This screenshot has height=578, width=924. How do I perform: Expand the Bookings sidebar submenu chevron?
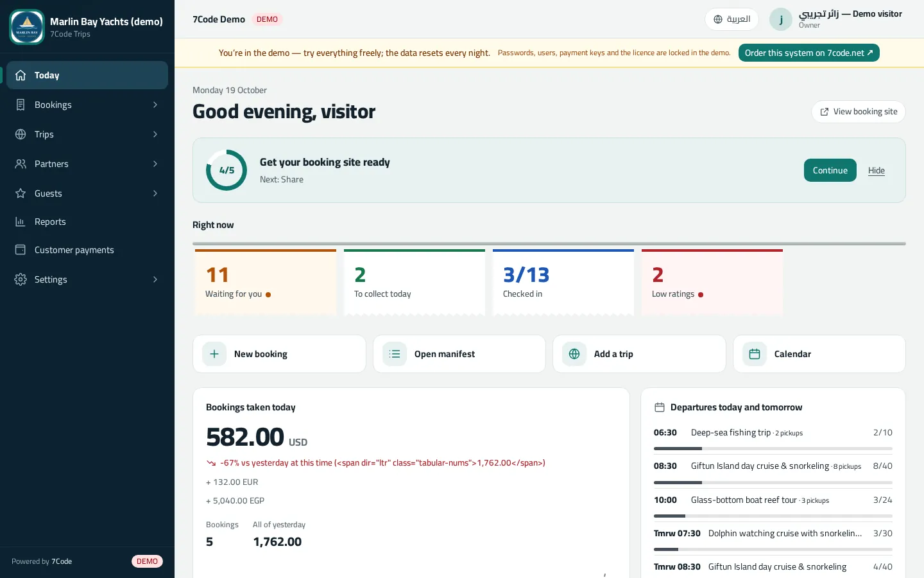point(155,105)
